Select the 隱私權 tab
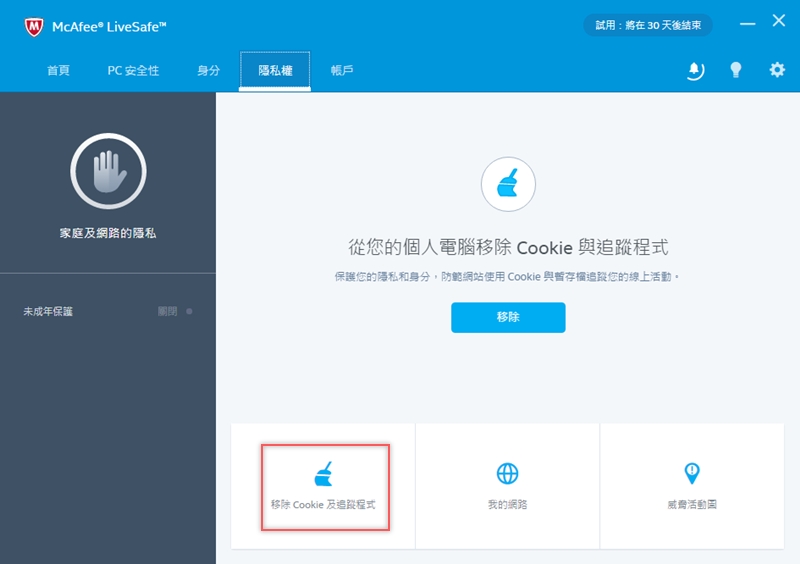 pos(275,70)
